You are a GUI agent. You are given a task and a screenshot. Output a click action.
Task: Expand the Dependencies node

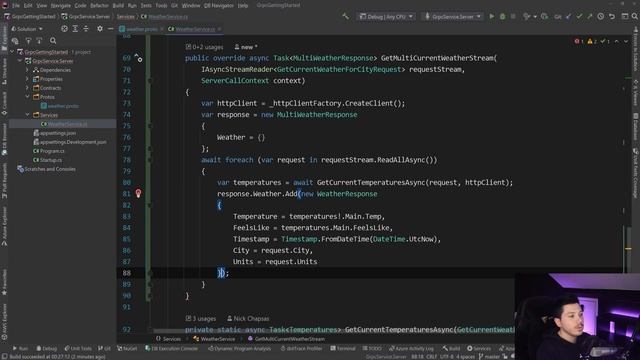pyautogui.click(x=27, y=70)
